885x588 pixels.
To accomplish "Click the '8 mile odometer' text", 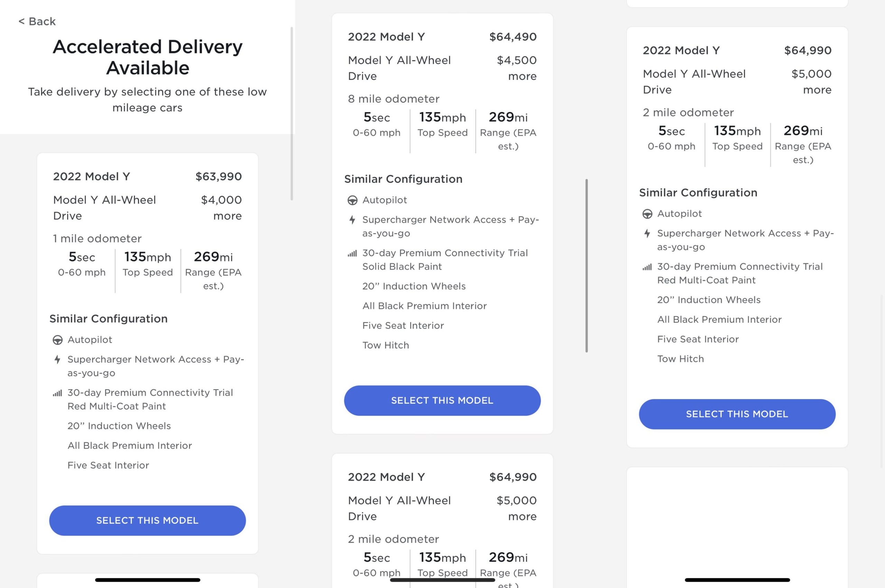I will coord(393,99).
